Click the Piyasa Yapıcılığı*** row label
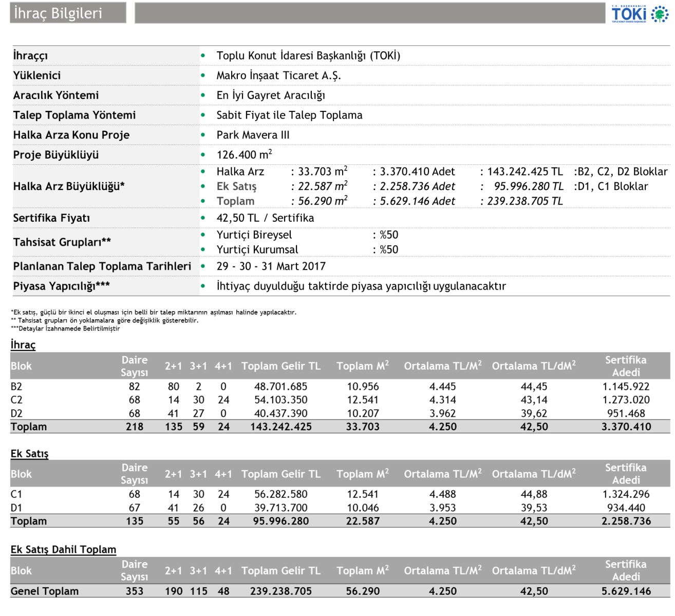 61,286
